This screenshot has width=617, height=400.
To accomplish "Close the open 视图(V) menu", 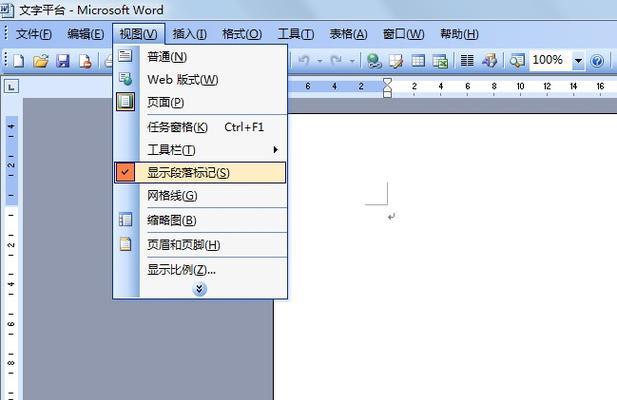I will click(x=138, y=34).
